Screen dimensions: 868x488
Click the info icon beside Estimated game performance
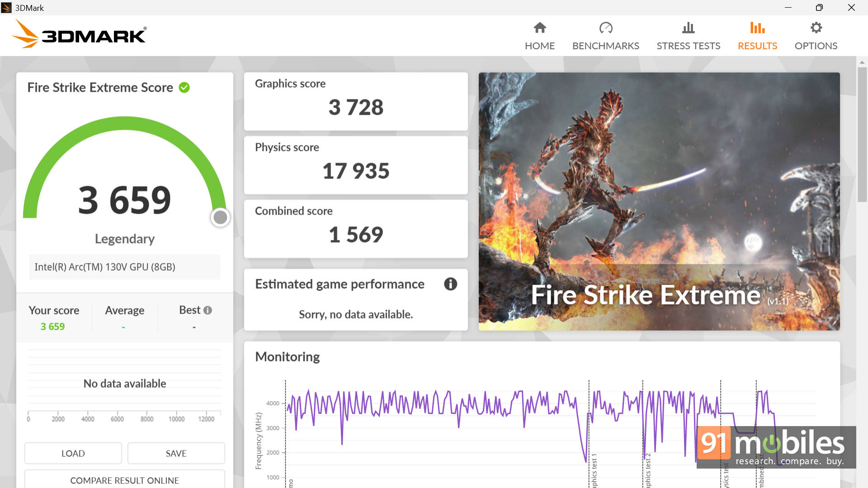(x=450, y=284)
